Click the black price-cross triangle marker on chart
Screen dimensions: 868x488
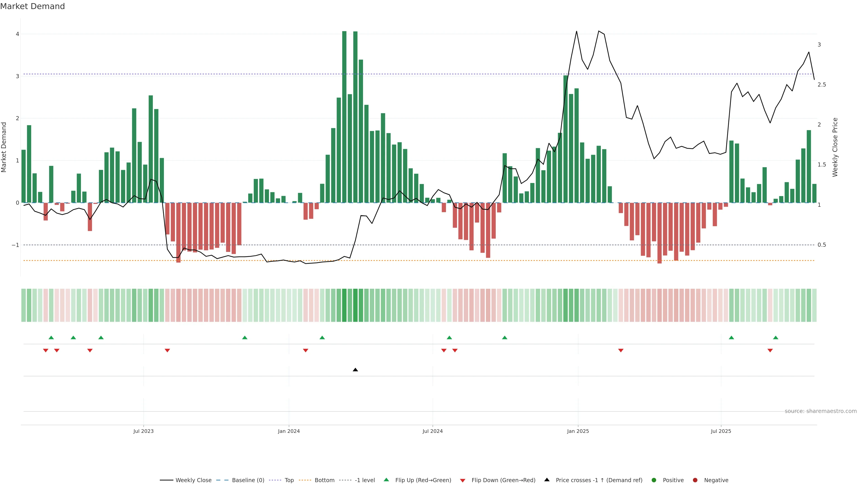355,370
